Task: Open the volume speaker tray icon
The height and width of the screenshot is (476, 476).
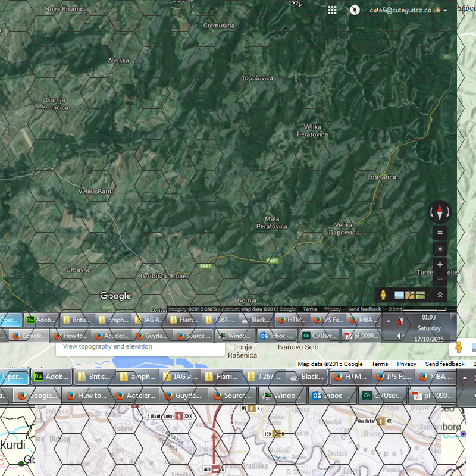Action: pyautogui.click(x=400, y=336)
